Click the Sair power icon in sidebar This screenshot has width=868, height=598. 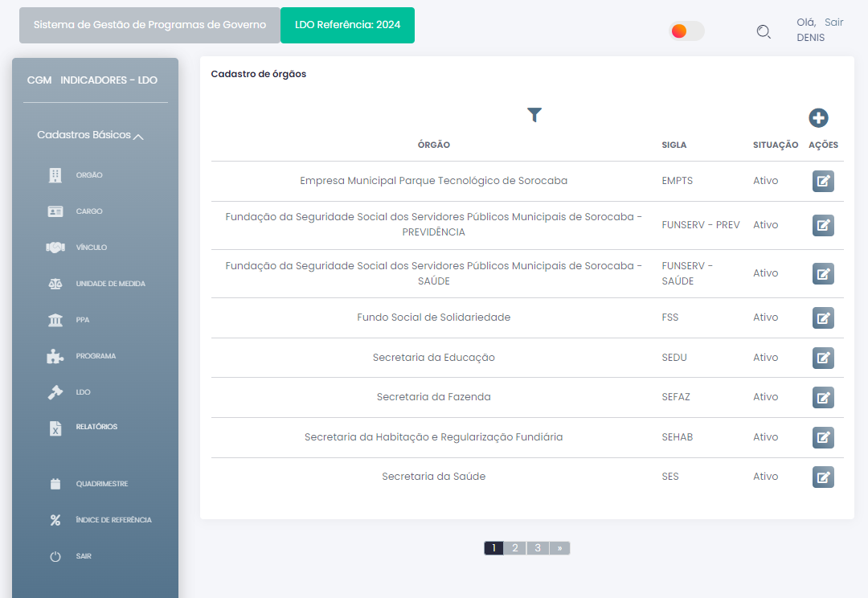[55, 556]
